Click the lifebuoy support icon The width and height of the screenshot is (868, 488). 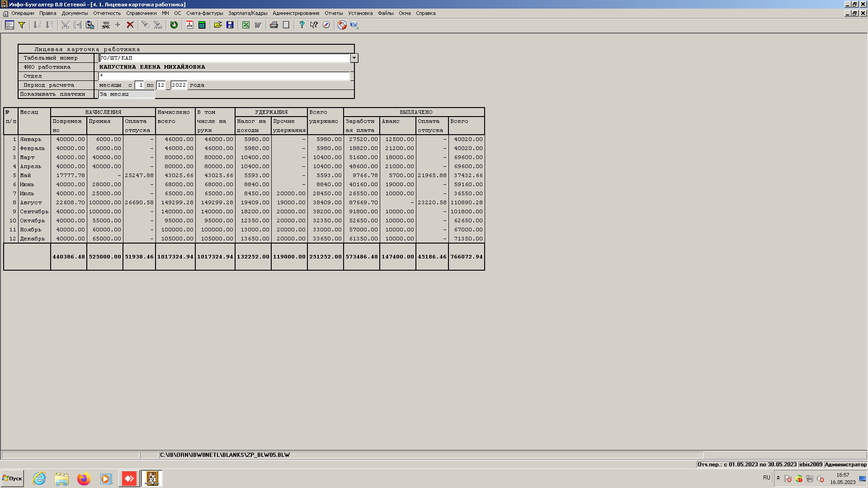[x=342, y=25]
